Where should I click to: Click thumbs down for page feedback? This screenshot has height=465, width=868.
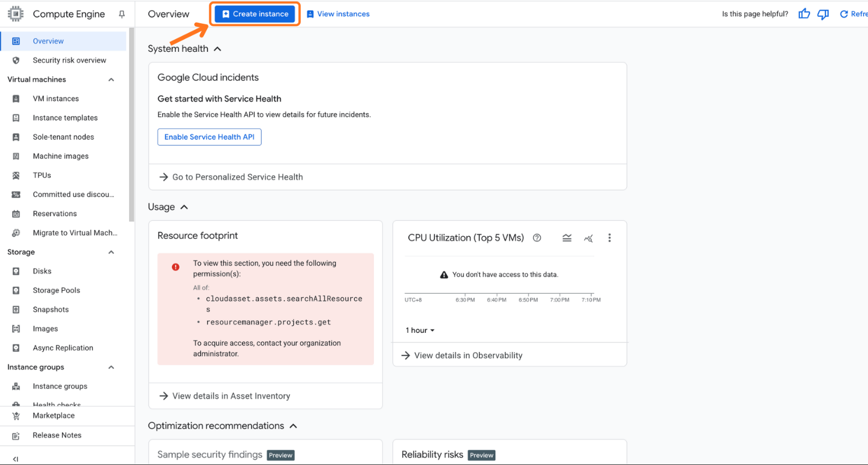coord(823,14)
